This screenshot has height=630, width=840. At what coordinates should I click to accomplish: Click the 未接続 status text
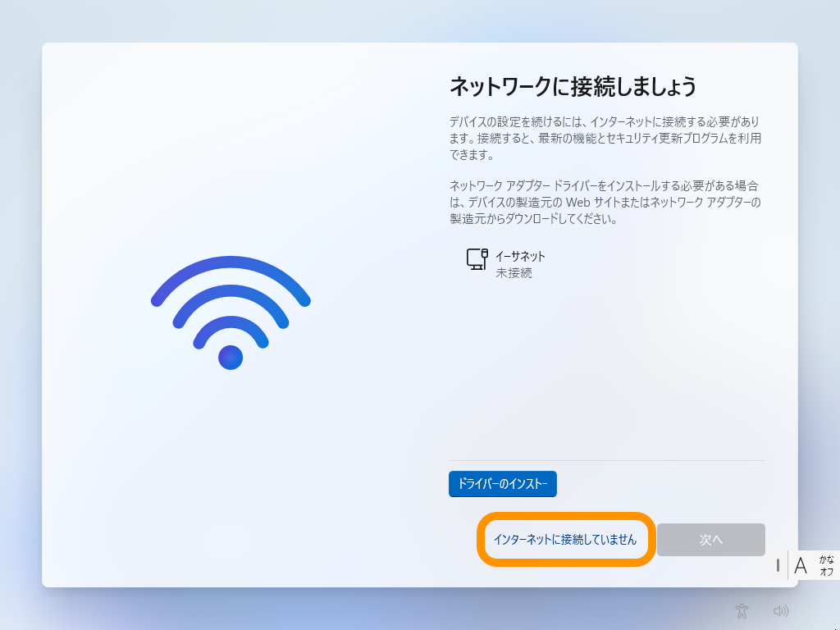coord(514,272)
